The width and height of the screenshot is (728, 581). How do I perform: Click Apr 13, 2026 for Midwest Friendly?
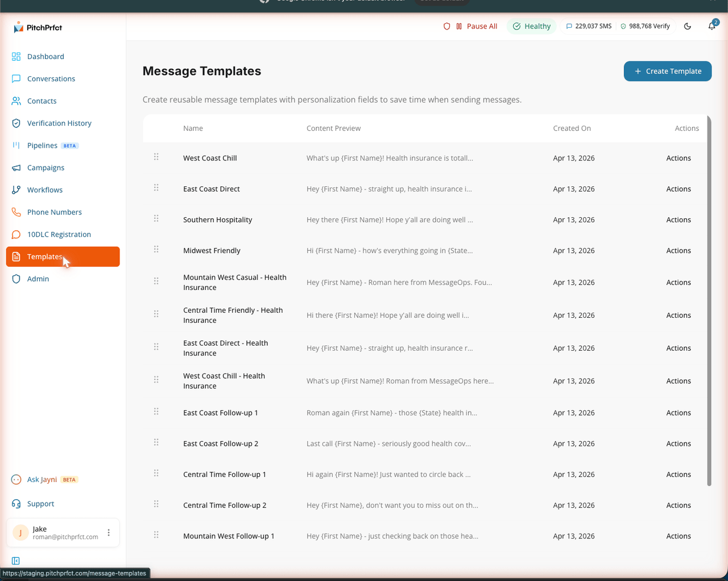pos(574,250)
